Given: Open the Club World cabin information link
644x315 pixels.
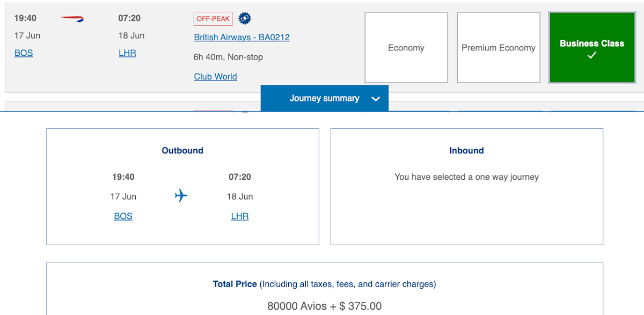Looking at the screenshot, I should (215, 76).
